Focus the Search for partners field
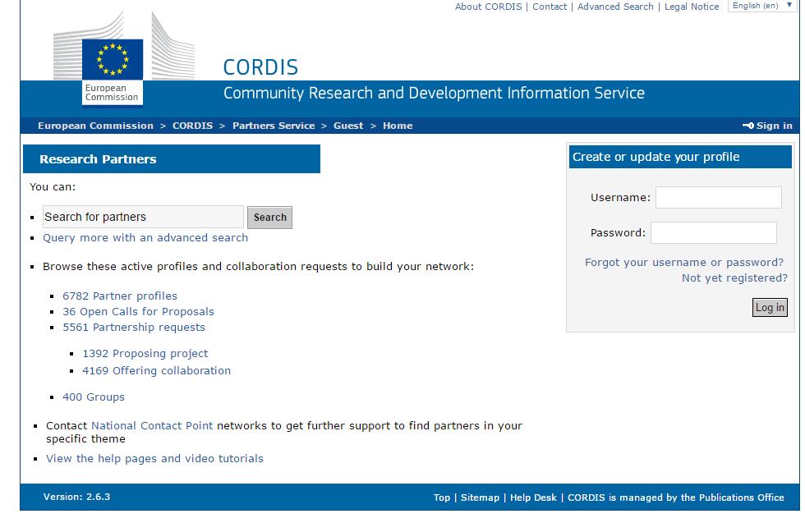The height and width of the screenshot is (532, 805). coord(143,217)
